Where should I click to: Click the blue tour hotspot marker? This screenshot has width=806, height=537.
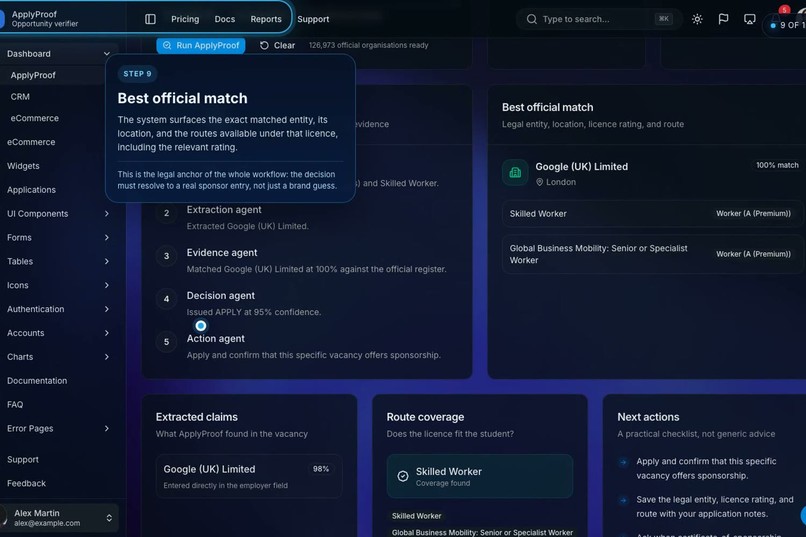click(201, 325)
